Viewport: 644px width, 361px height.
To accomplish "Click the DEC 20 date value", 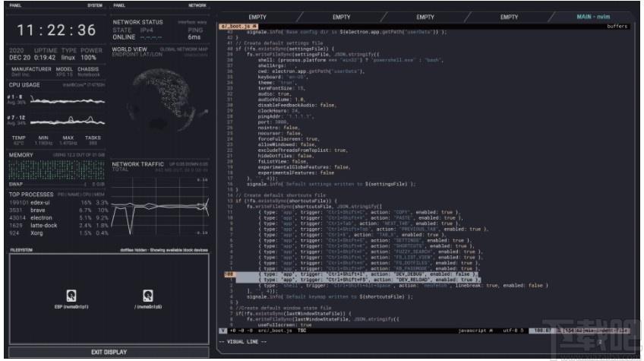I will (20, 58).
